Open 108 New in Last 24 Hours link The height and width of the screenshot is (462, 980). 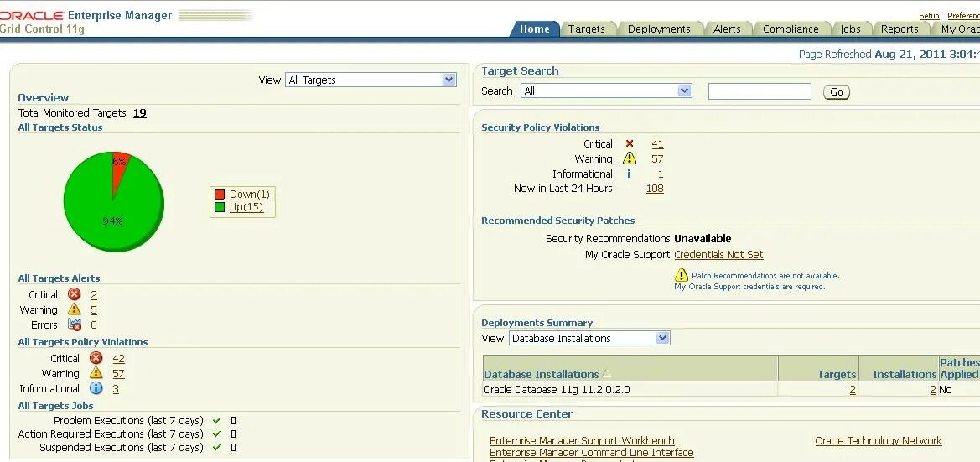point(655,188)
